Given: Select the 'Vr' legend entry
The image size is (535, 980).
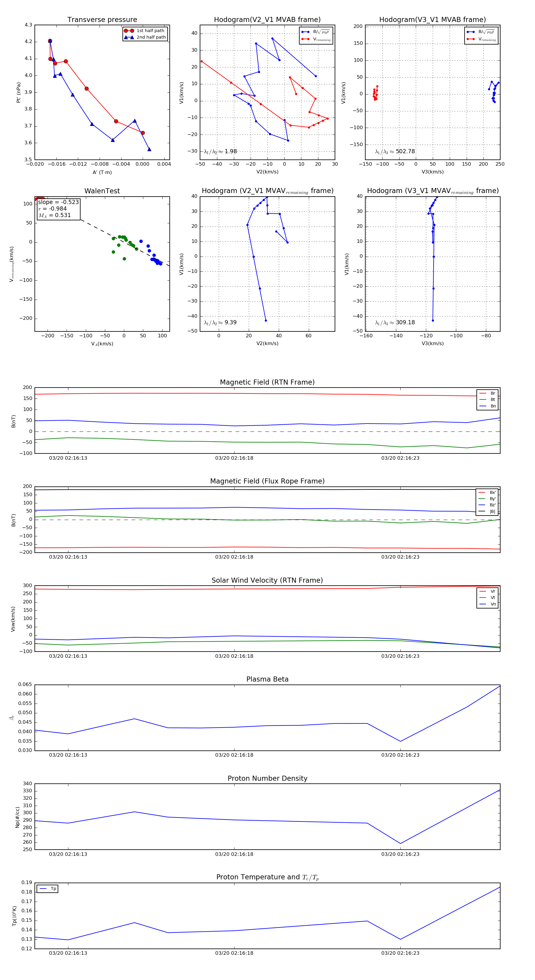Looking at the screenshot, I should 488,592.
